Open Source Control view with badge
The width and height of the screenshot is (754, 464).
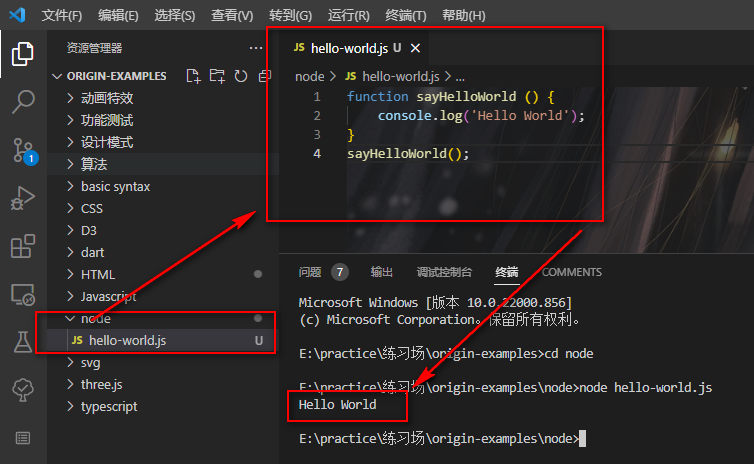click(24, 150)
